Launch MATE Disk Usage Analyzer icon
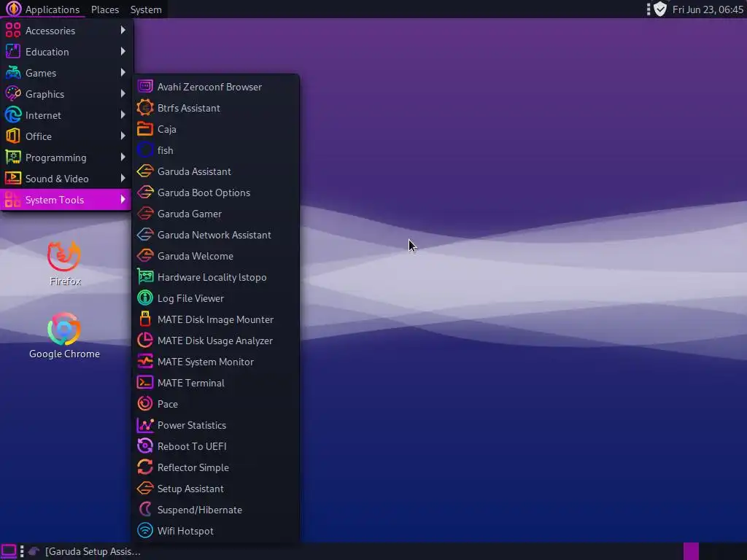Image resolution: width=747 pixels, height=560 pixels. (145, 341)
